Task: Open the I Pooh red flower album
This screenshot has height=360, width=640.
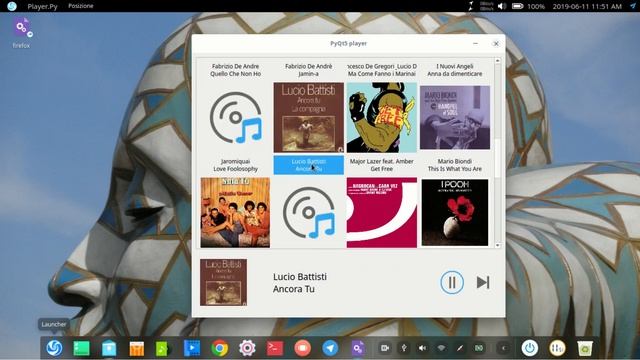Action: point(455,212)
